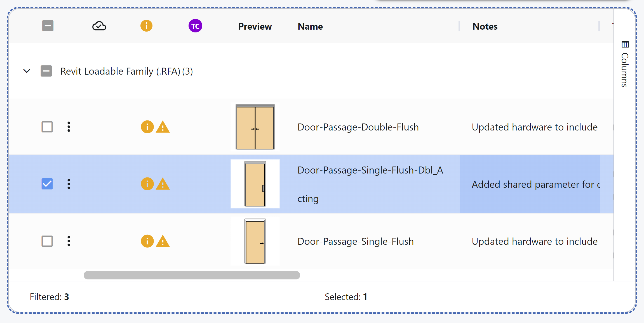The width and height of the screenshot is (644, 323).
Task: Open three-dot menu for selected Dbl_Acting door
Action: coord(69,184)
